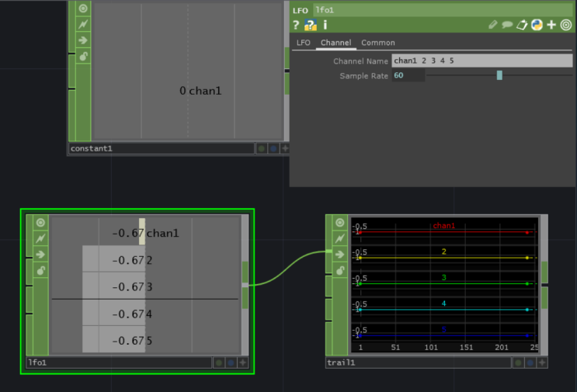Click plus flag on trail1 node footer

coord(542,363)
